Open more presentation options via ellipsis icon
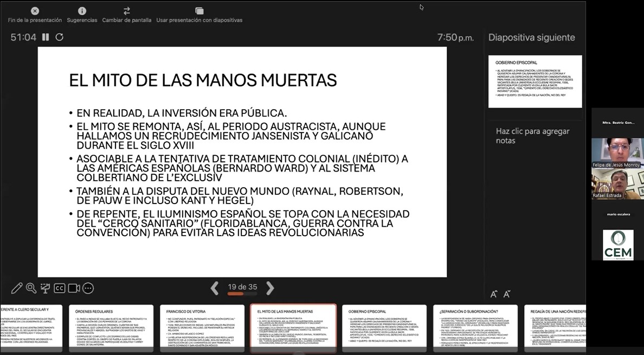The width and height of the screenshot is (644, 355). point(89,288)
